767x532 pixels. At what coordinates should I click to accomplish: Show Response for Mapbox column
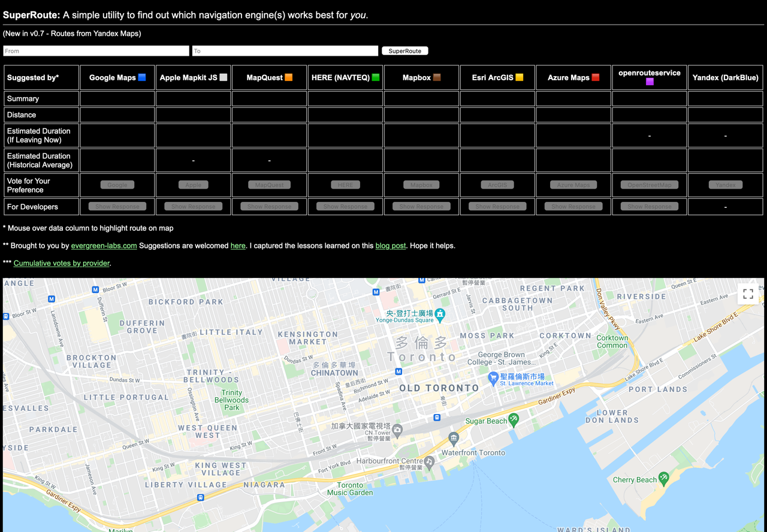421,207
